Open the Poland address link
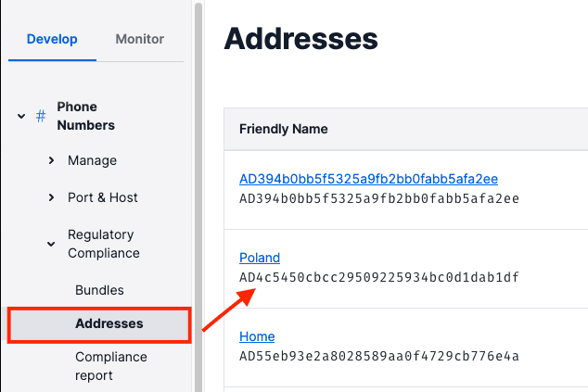Image resolution: width=588 pixels, height=392 pixels. point(259,258)
